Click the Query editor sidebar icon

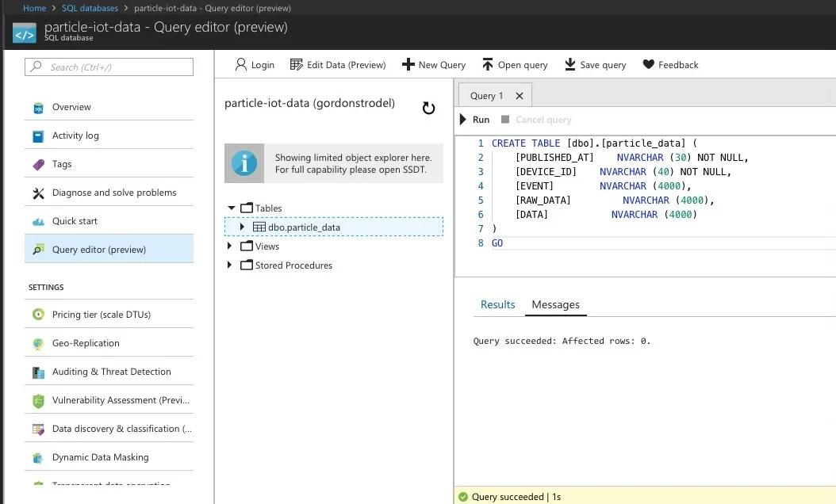[x=38, y=250]
